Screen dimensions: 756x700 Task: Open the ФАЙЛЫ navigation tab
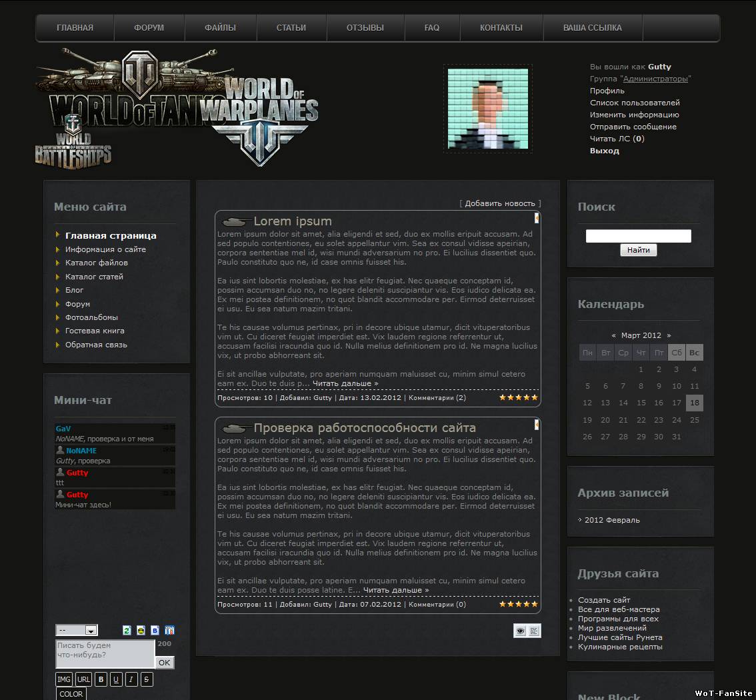(x=221, y=28)
